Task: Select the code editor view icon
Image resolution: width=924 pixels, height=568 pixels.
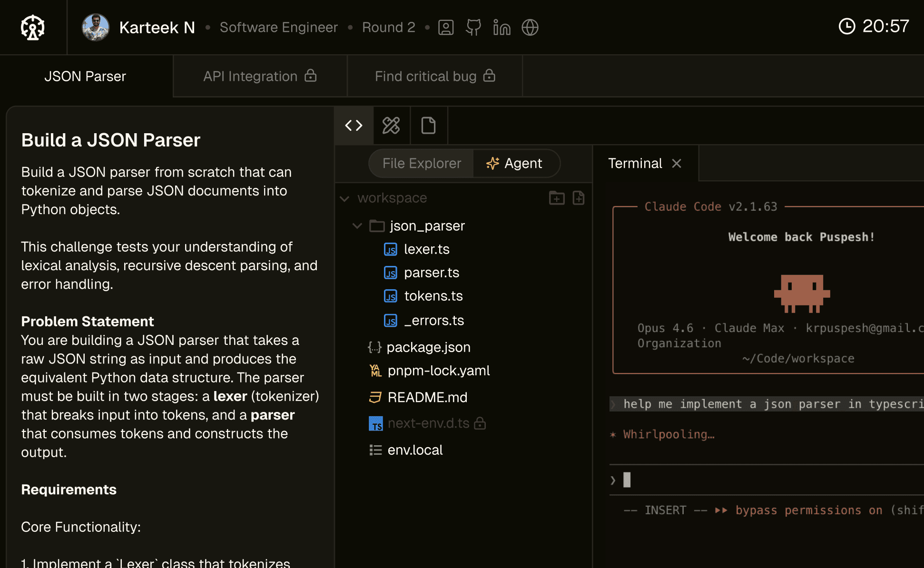Action: pos(354,126)
